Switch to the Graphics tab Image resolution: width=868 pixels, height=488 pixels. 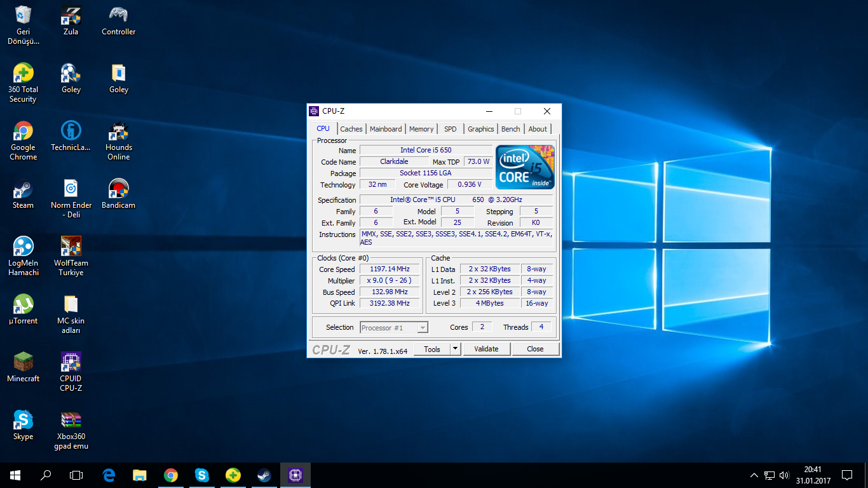coord(481,128)
